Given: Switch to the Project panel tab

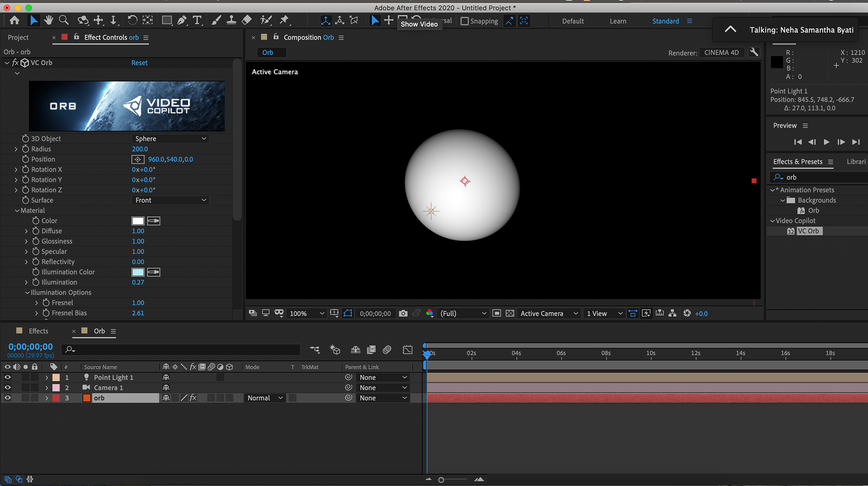Looking at the screenshot, I should (18, 38).
